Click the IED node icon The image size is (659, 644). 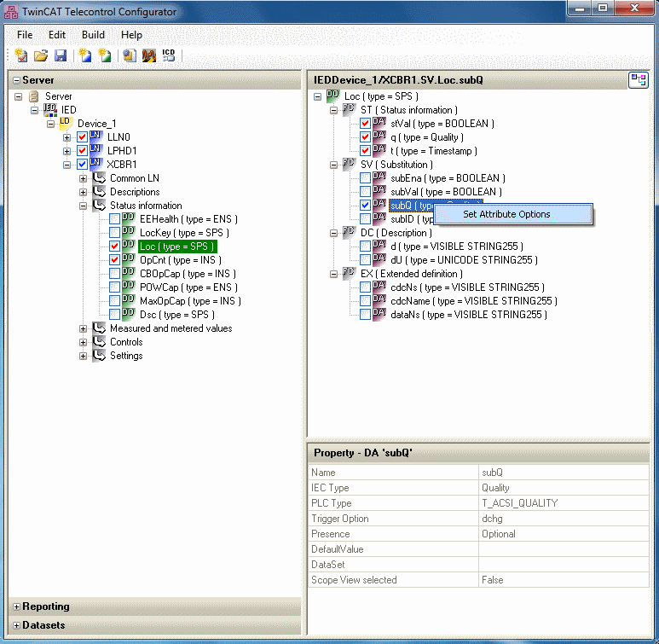(x=50, y=109)
